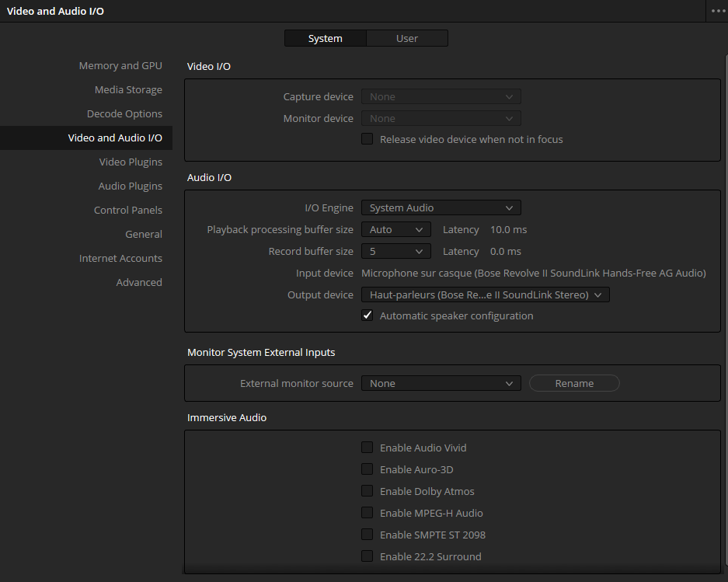Screen dimensions: 728x582
Task: Open Decode Options in sidebar
Action: tap(124, 114)
